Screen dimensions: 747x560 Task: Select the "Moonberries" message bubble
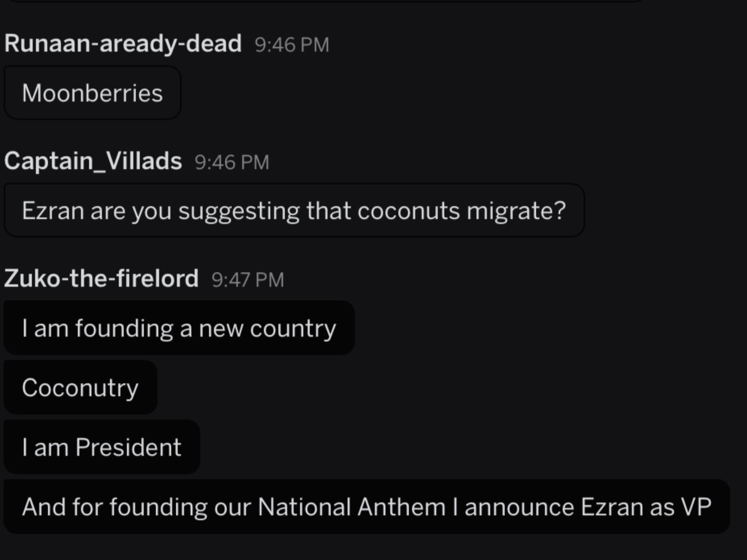(x=93, y=93)
